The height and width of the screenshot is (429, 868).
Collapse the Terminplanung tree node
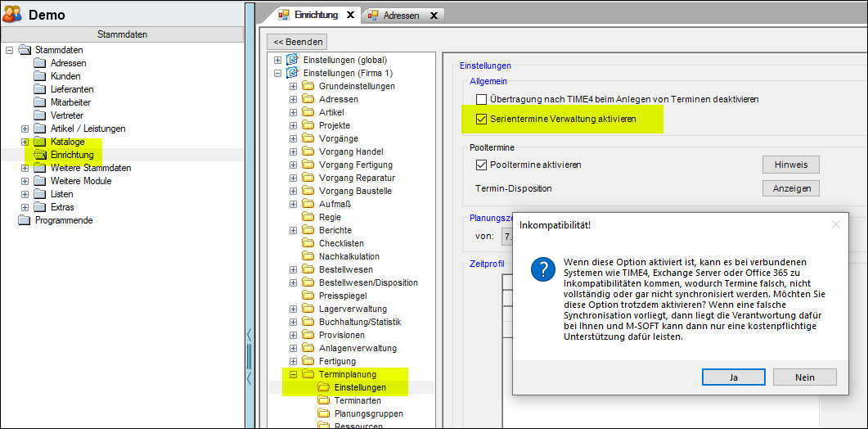click(x=293, y=374)
